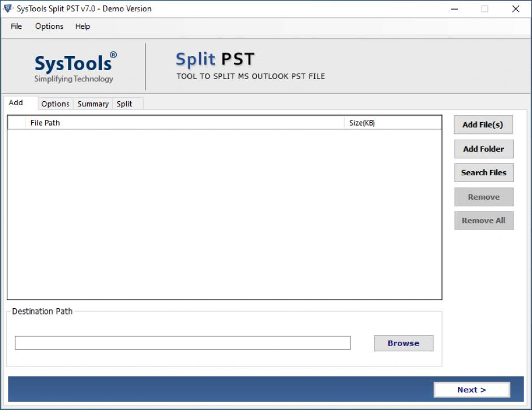Close the Split PST window
The image size is (532, 410).
tap(516, 9)
